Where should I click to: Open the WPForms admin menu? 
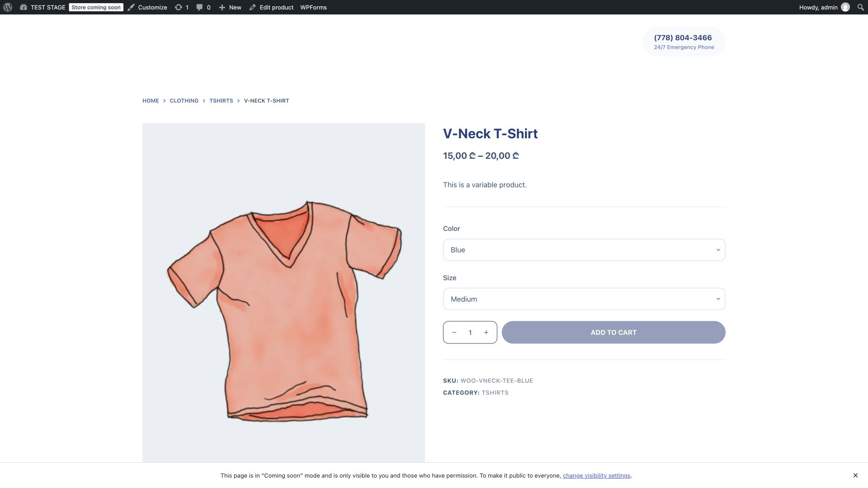click(313, 7)
